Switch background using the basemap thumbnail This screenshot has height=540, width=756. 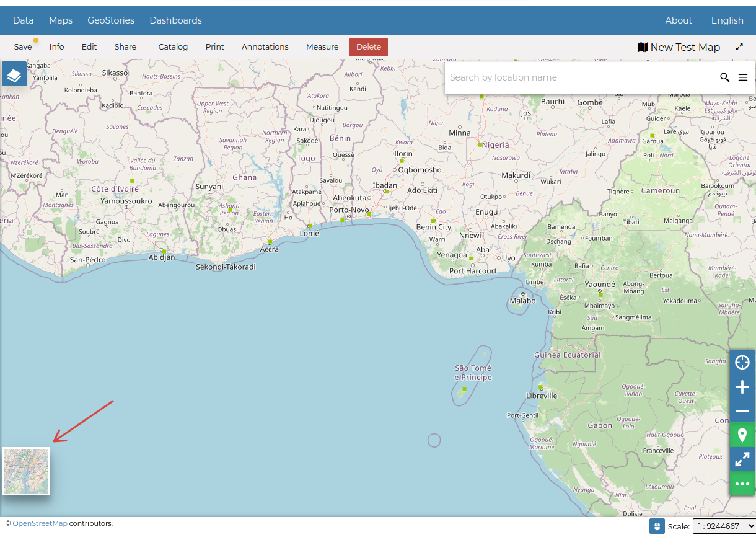26,471
